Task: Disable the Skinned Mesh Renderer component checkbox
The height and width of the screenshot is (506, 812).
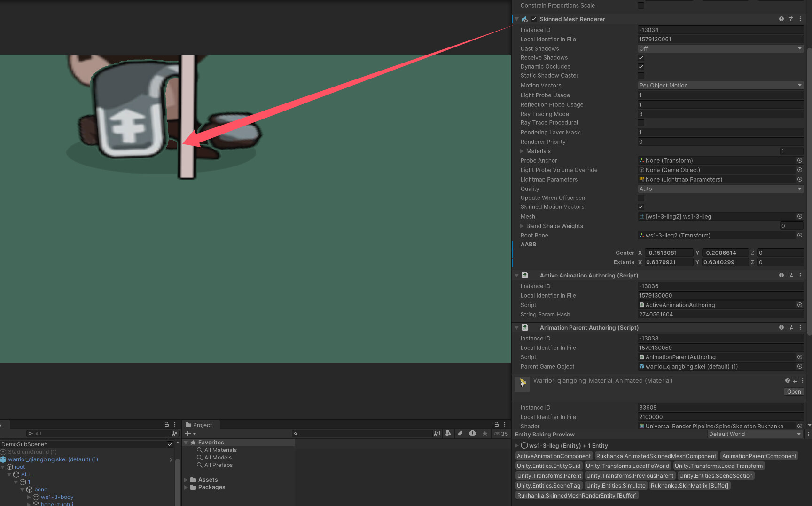Action: click(534, 19)
